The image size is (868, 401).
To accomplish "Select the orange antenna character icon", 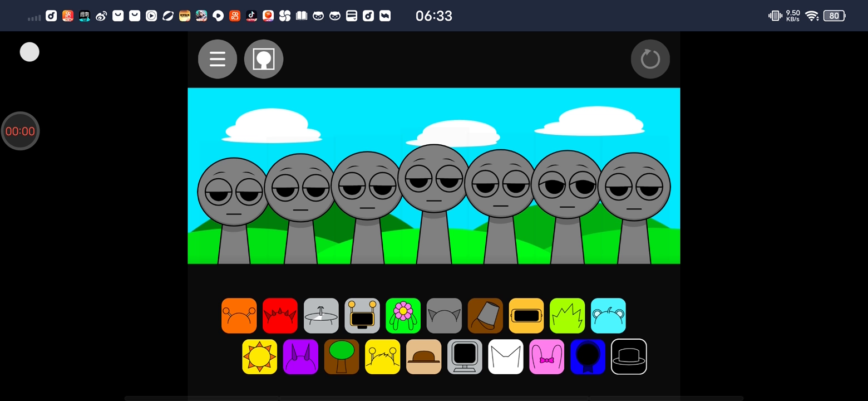I will pos(239,316).
